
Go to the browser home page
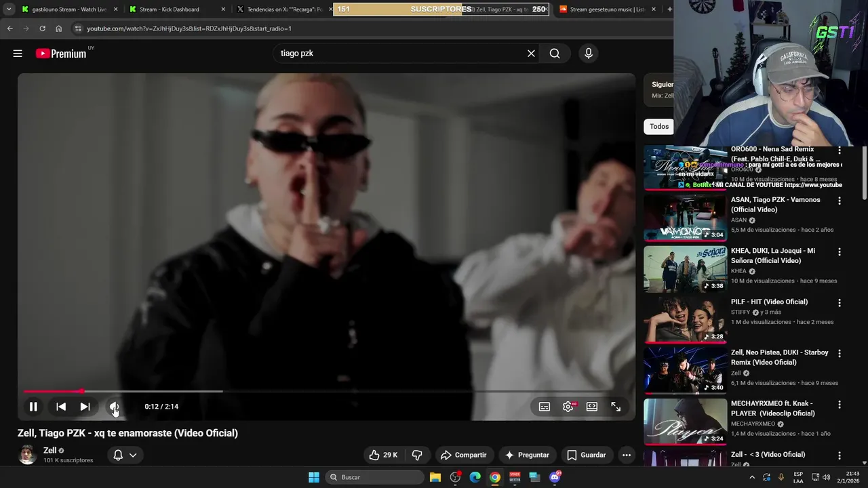tap(58, 28)
